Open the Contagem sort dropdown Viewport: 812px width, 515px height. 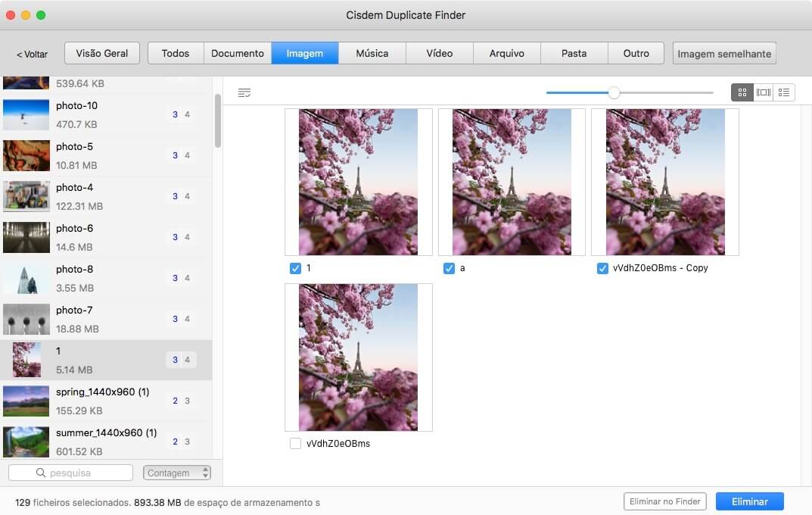[176, 473]
